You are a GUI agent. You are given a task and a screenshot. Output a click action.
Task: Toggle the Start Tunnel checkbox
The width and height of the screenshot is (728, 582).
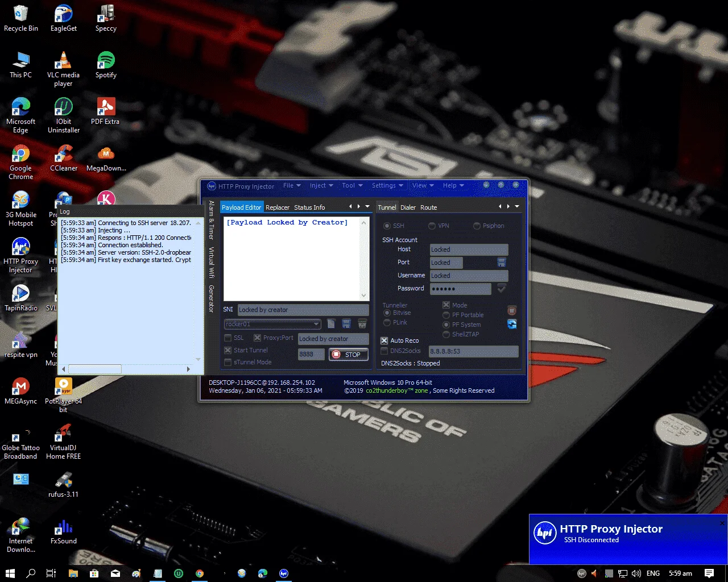click(228, 350)
